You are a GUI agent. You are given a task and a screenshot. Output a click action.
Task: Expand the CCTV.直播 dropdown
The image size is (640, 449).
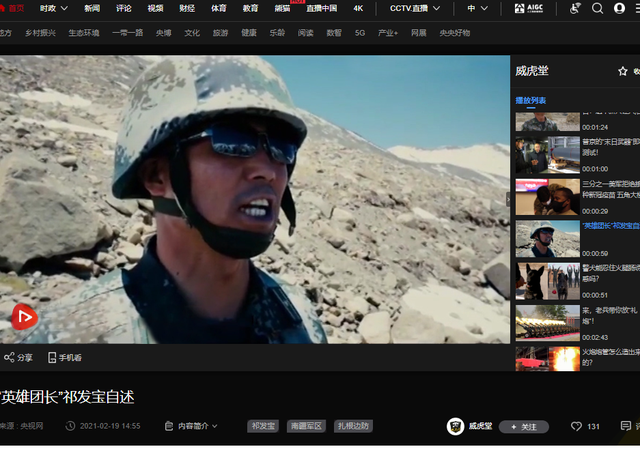pyautogui.click(x=415, y=8)
